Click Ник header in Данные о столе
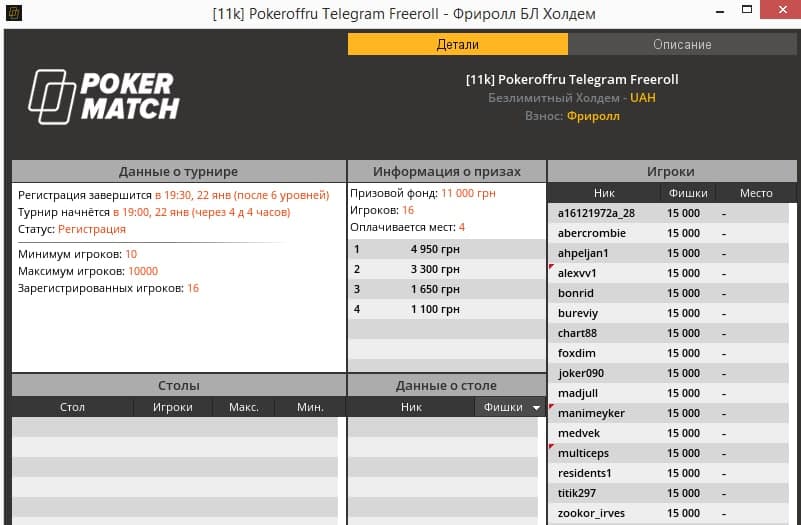 411,407
